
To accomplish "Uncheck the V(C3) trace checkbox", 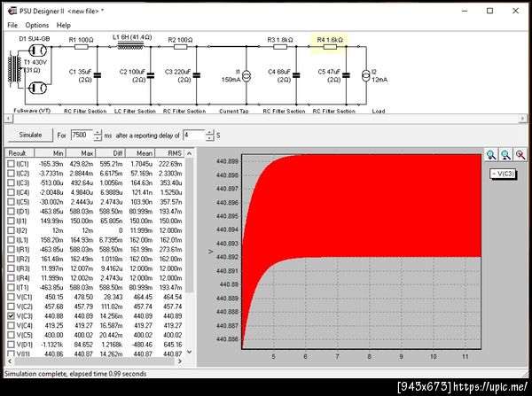I will click(12, 316).
